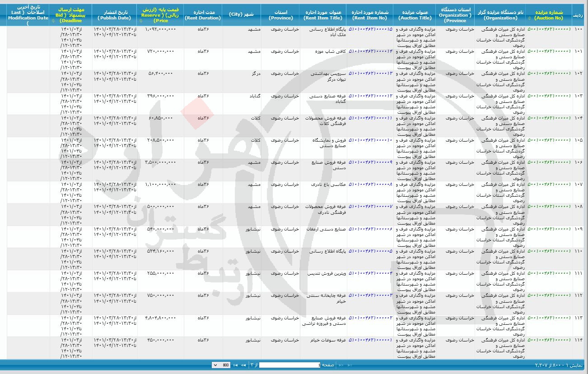588x374 pixels.
Task: Open auction number link in row ۱۱۲
Action: point(548,296)
